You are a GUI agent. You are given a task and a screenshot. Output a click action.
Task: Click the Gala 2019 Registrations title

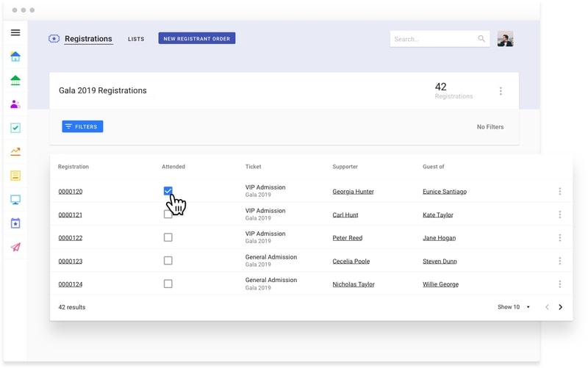(103, 90)
